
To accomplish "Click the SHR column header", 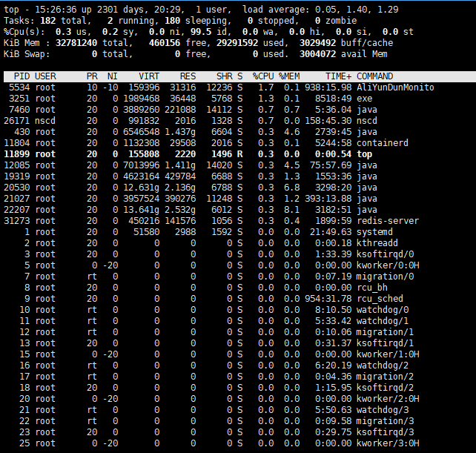I will tap(225, 76).
